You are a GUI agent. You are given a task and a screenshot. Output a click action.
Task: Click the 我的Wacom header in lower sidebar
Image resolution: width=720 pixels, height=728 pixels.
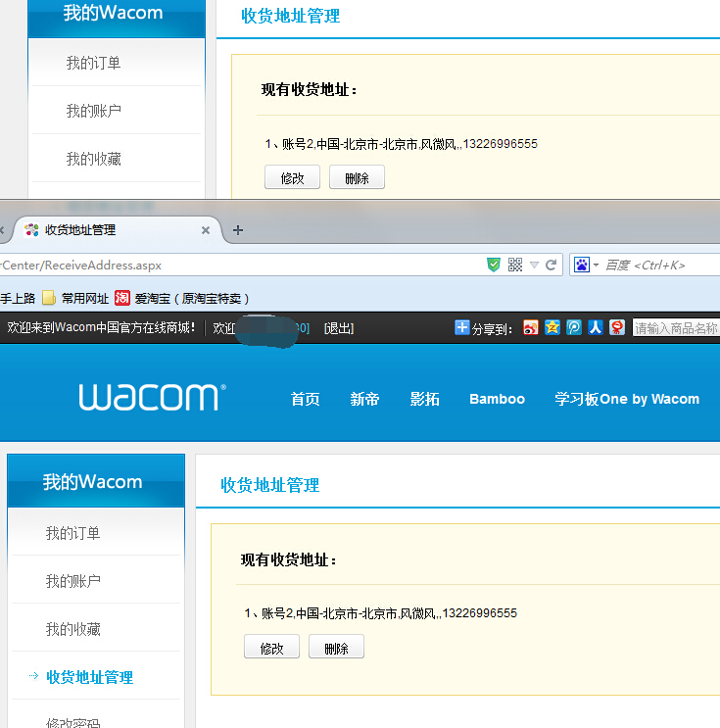96,481
